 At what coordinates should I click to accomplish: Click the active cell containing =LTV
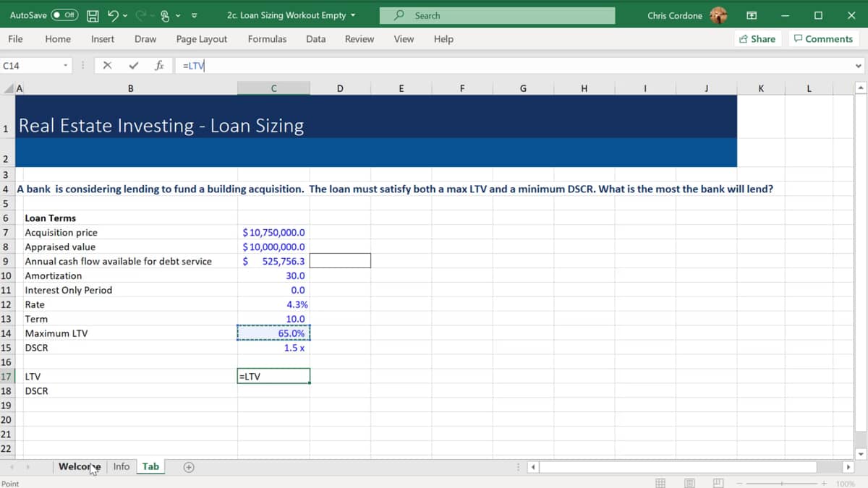pos(273,376)
